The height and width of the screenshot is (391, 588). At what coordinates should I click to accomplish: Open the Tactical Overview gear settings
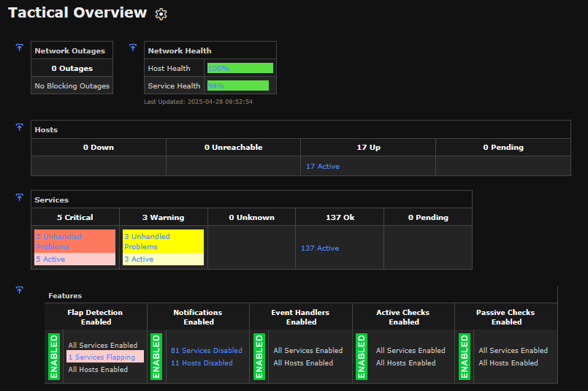coord(161,14)
